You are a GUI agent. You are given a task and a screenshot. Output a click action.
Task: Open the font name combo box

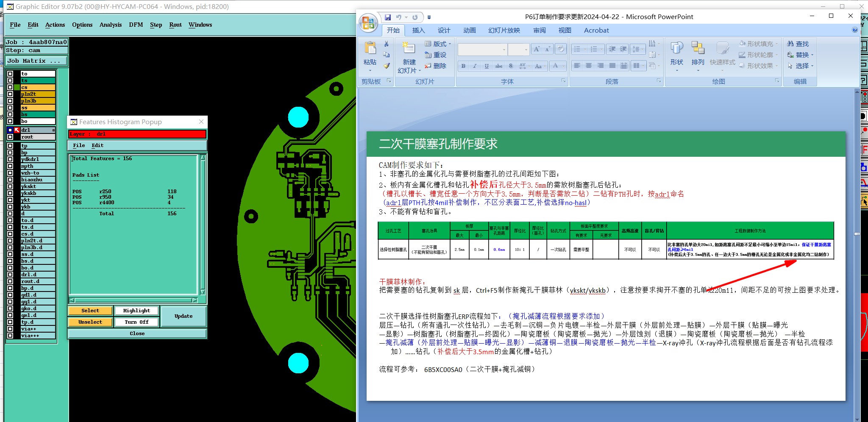tap(482, 50)
